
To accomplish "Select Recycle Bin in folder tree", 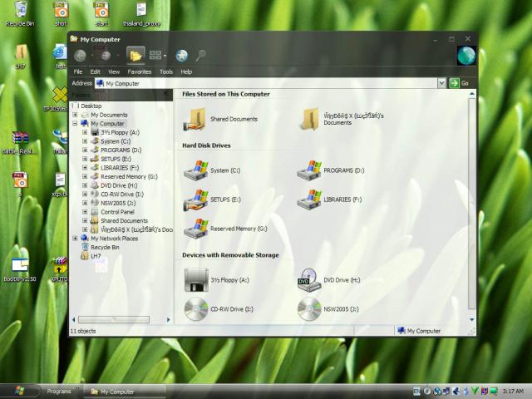I will (101, 248).
